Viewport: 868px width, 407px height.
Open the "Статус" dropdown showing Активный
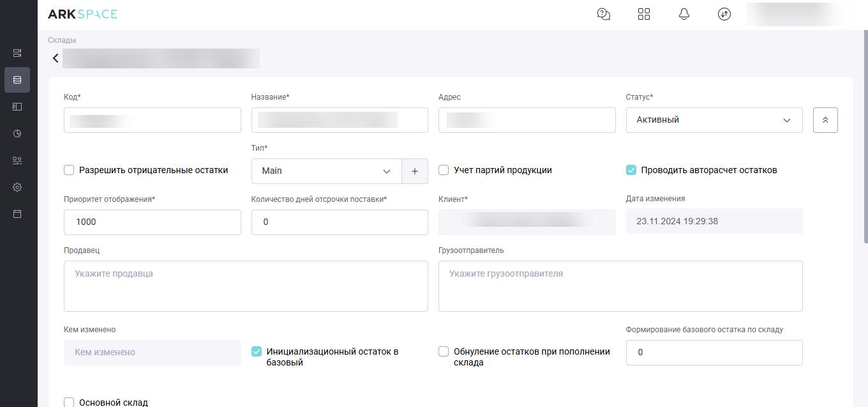tap(714, 120)
